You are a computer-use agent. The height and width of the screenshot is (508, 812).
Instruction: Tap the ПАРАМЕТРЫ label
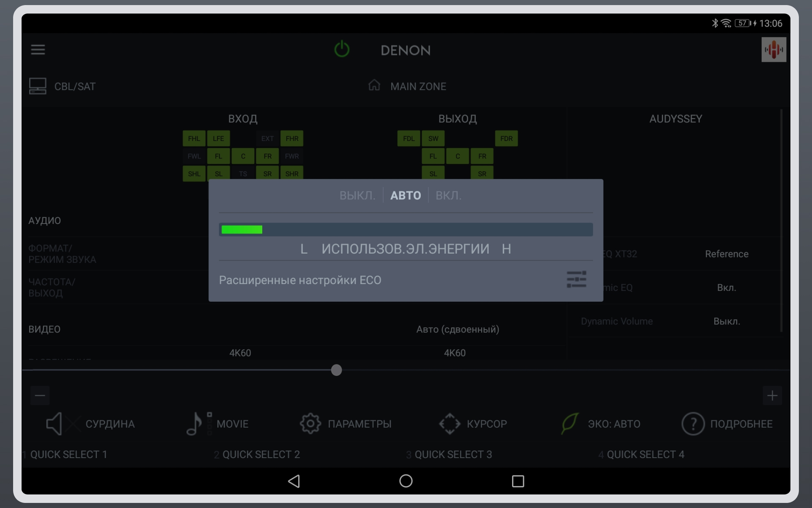pyautogui.click(x=359, y=424)
